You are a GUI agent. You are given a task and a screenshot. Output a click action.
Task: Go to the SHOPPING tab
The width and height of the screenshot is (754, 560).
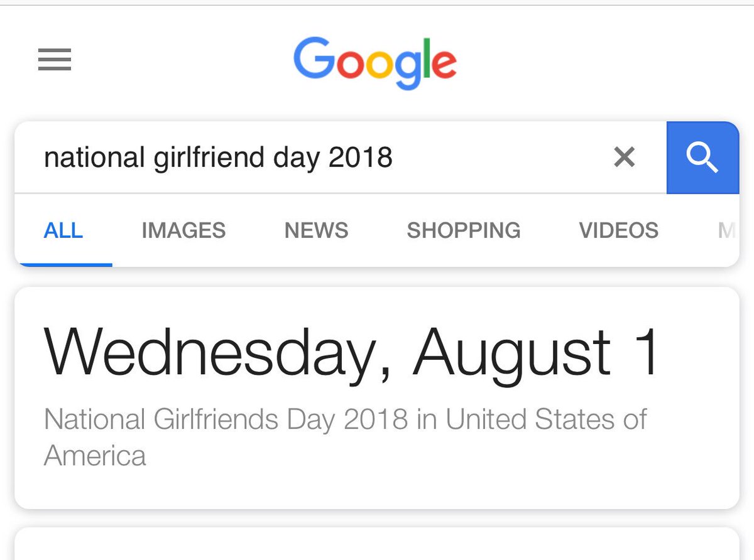pos(464,230)
